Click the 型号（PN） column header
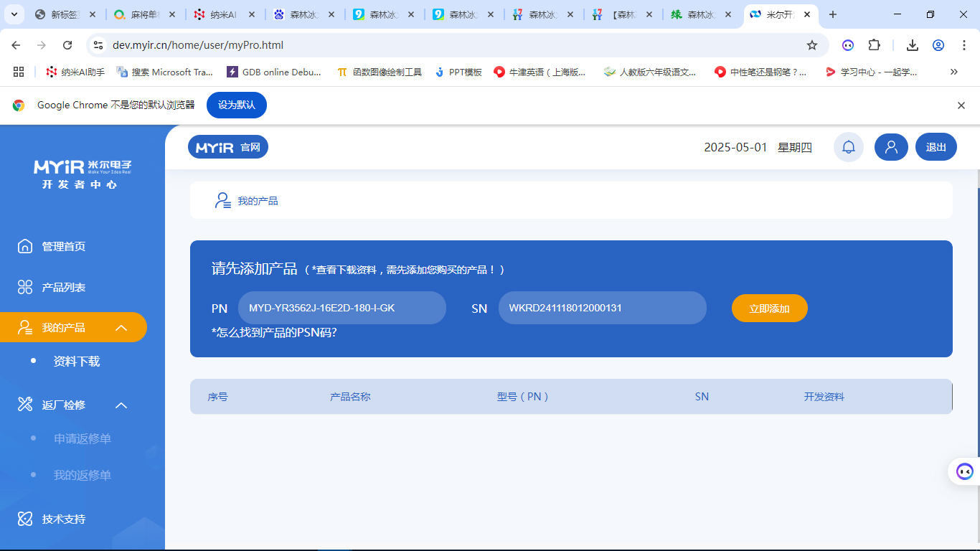 click(523, 396)
